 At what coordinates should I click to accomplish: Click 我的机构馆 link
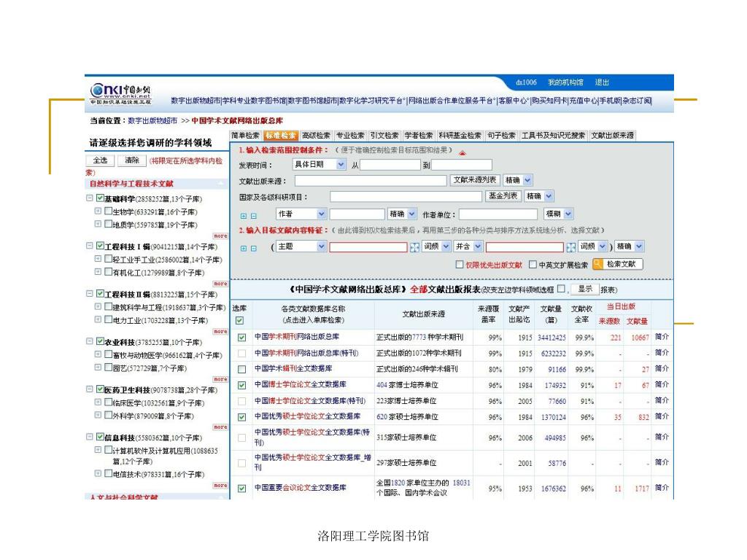coord(565,82)
